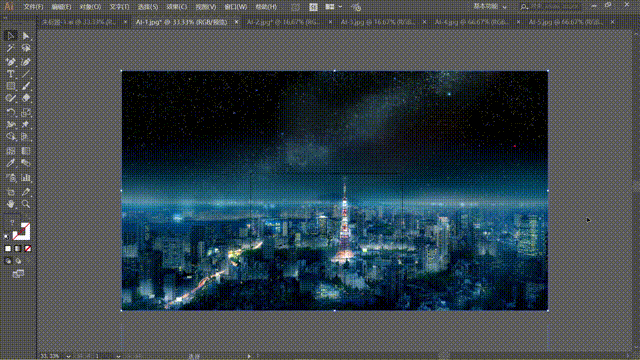Select the Paintbrush tool
Screen dimensions: 640x360
pos(26,86)
